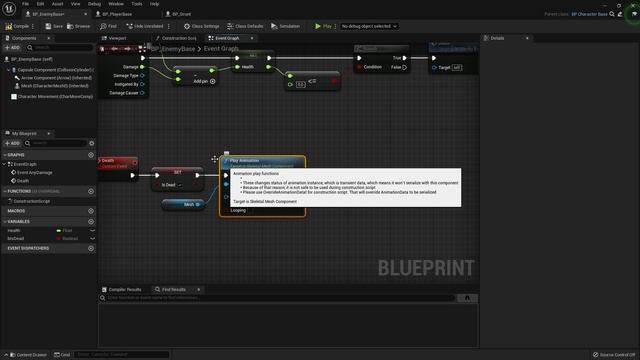Open the debug object selection dropdown
This screenshot has height=360, width=640.
[369, 26]
